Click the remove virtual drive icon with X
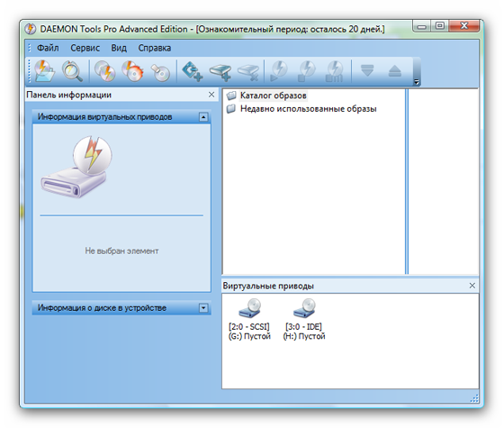 click(248, 72)
